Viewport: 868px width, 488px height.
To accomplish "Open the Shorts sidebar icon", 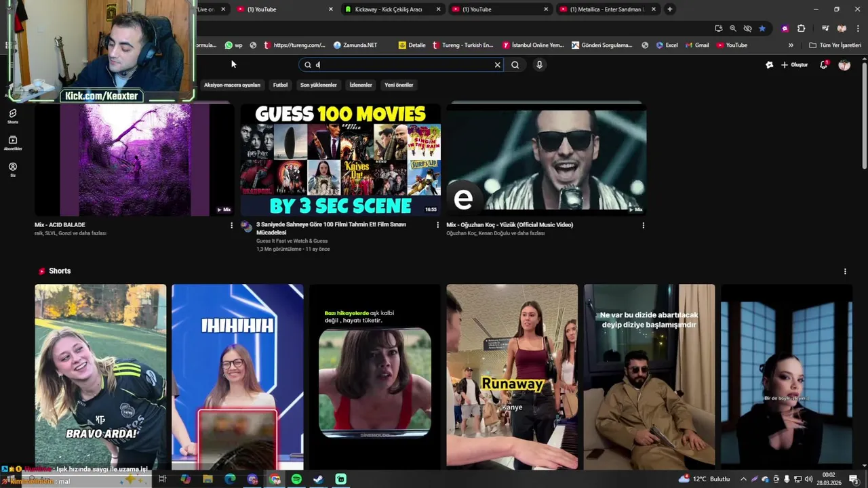I will [x=13, y=117].
